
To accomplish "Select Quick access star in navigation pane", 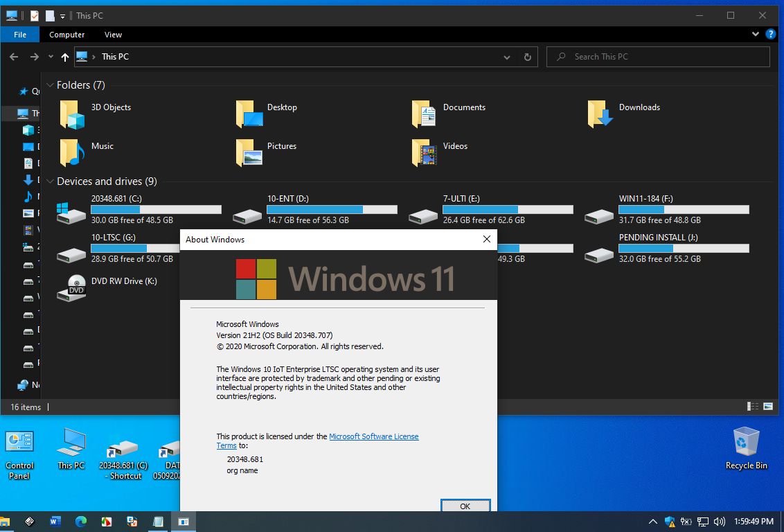I will [24, 91].
